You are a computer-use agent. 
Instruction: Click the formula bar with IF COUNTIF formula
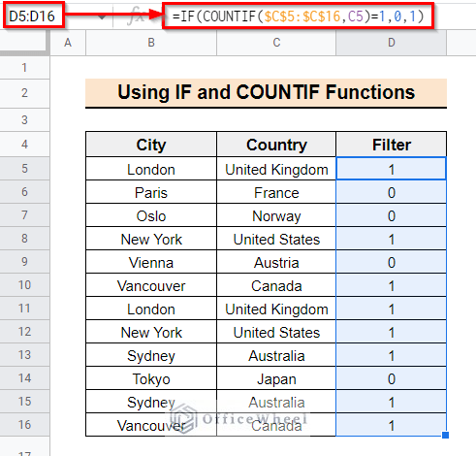tap(298, 16)
